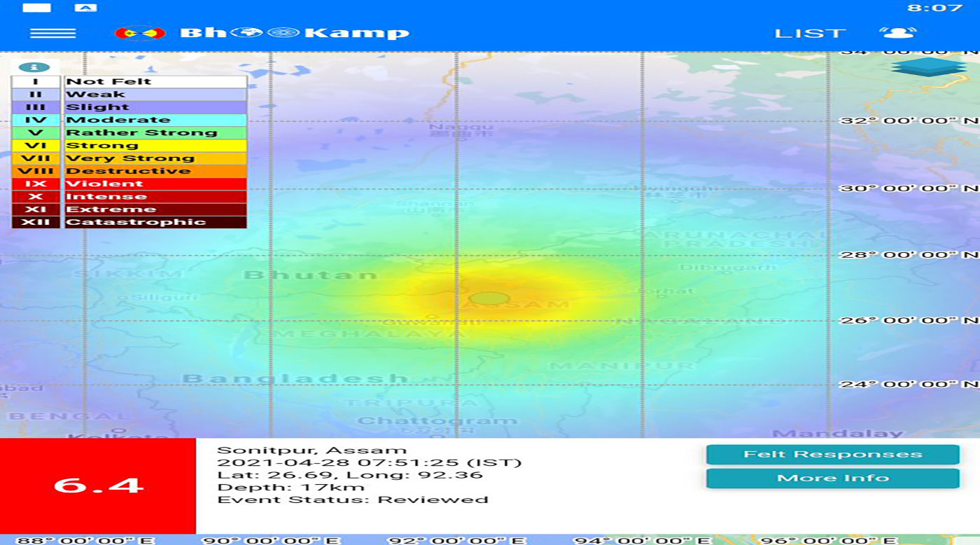Viewport: 980px width, 545px height.
Task: Open Felt Responses
Action: coord(832,454)
